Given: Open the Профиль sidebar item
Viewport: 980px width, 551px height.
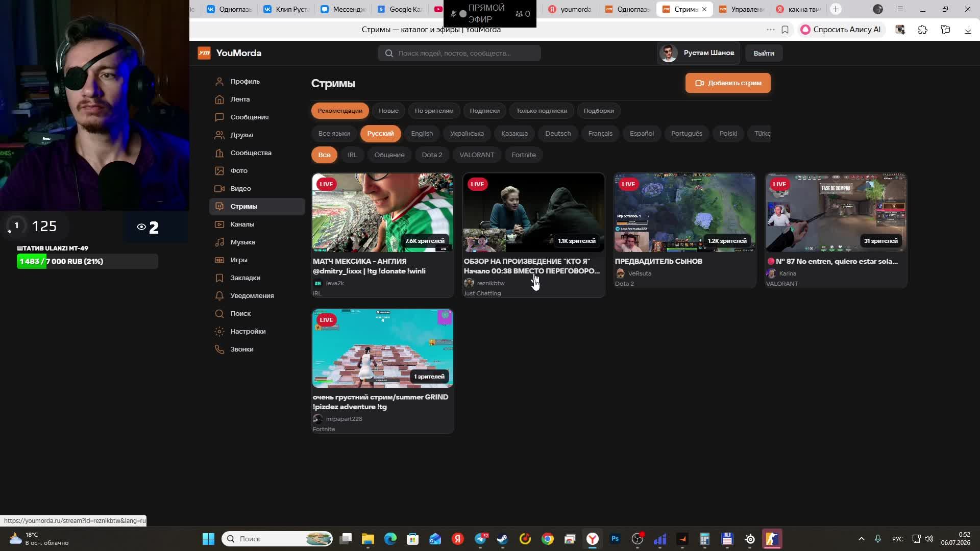Looking at the screenshot, I should pos(257,82).
